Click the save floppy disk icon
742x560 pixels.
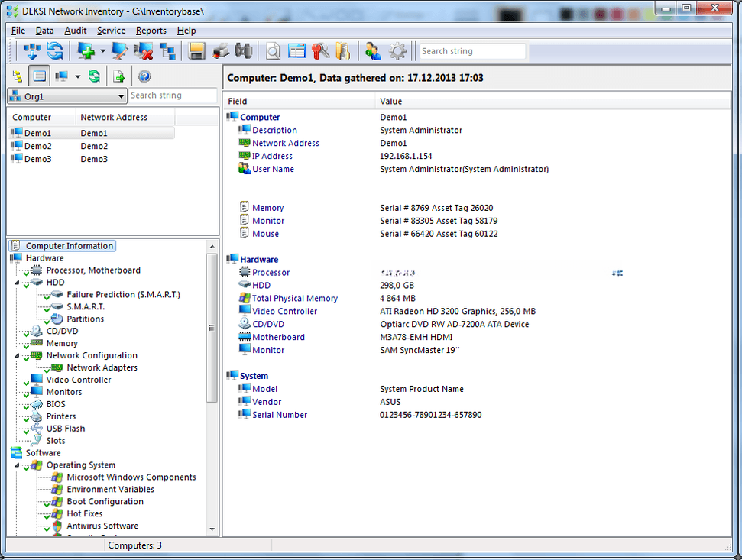click(x=196, y=51)
